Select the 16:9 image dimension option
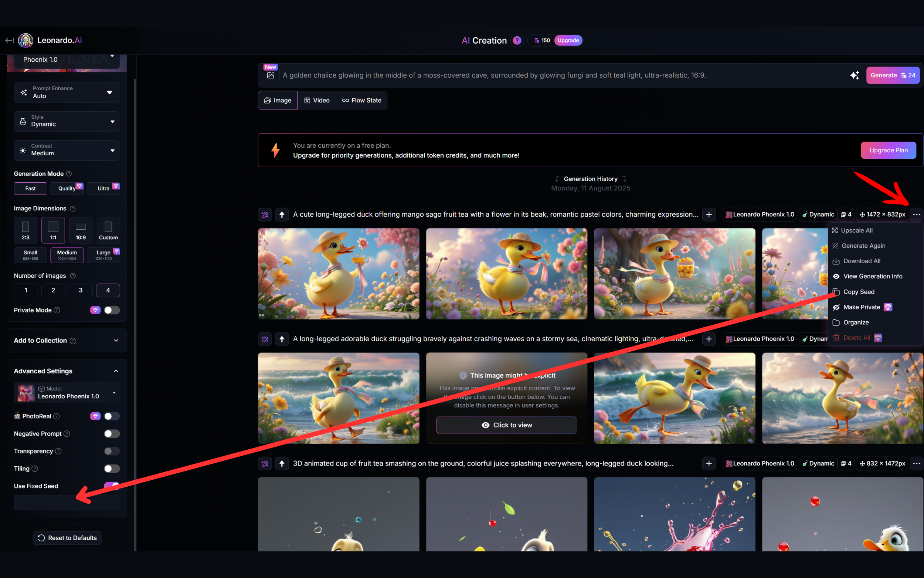Viewport: 924px width, 578px height. tap(81, 230)
